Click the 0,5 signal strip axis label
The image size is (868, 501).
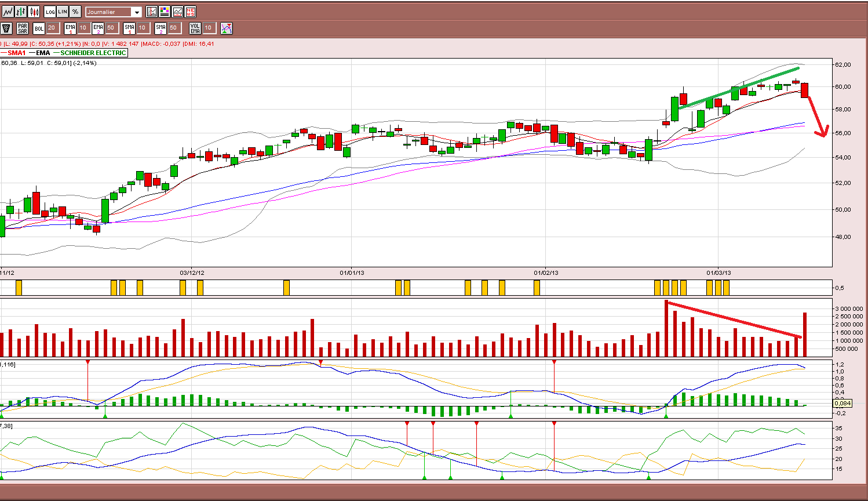click(x=840, y=288)
